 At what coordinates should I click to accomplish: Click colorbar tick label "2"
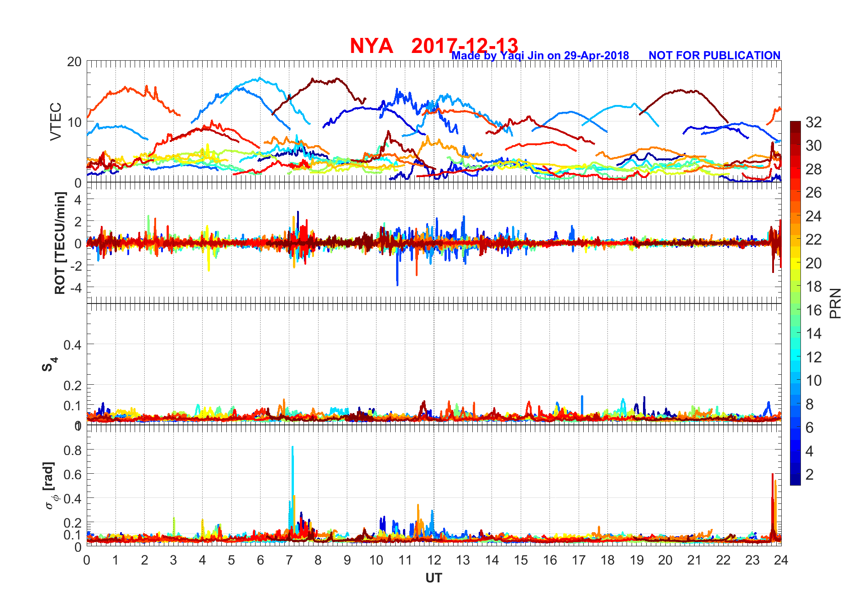coord(810,474)
